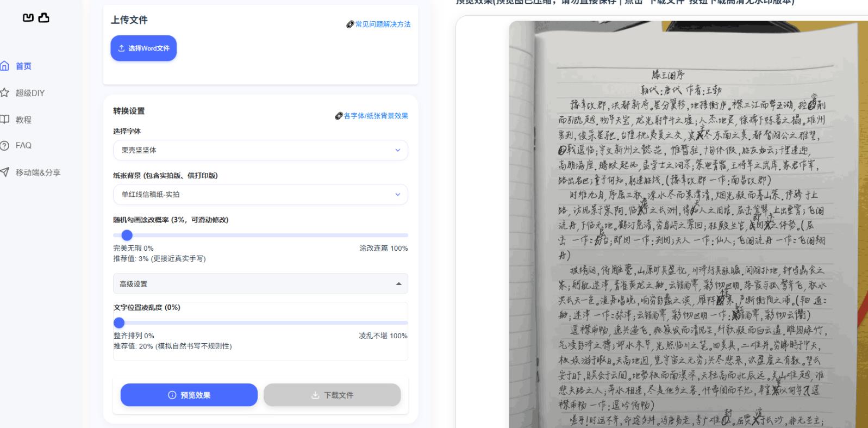Image resolution: width=868 pixels, height=428 pixels.
Task: Collapse the 高级设置 section
Action: point(260,284)
